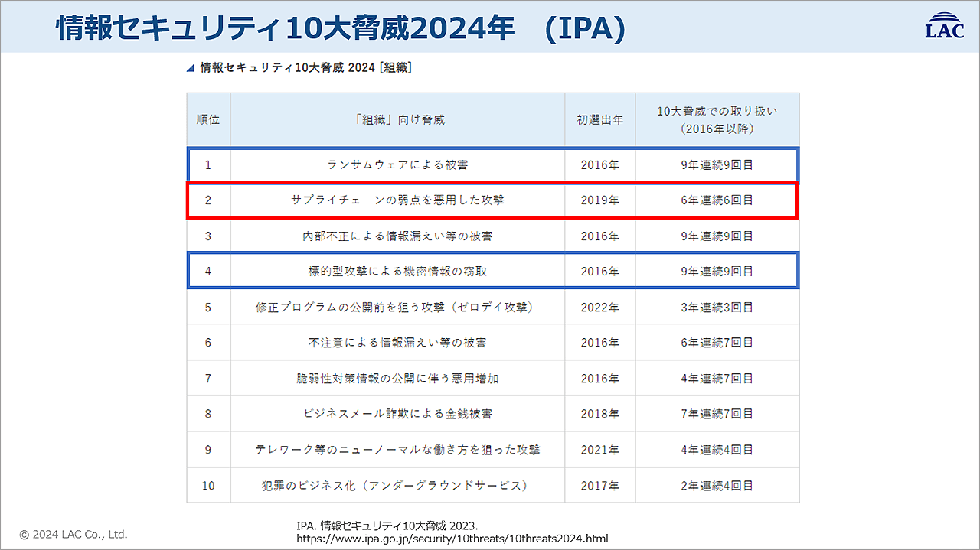The width and height of the screenshot is (980, 550).
Task: Select the 3年連続3回目 cell
Action: coord(717,308)
